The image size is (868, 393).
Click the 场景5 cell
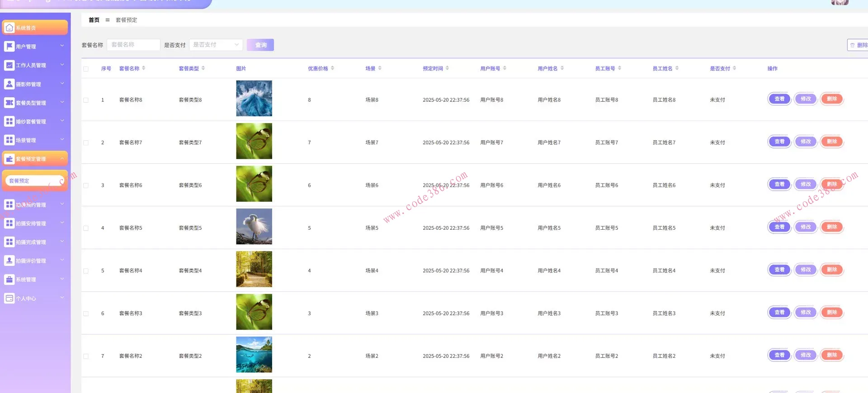[372, 228]
